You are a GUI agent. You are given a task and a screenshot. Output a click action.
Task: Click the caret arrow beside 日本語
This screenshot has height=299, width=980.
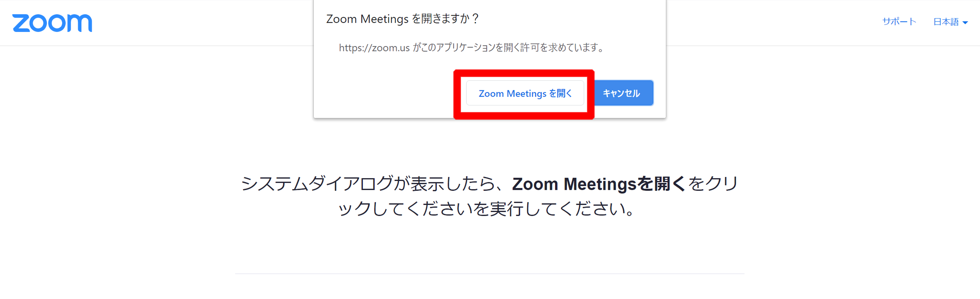coord(965,23)
